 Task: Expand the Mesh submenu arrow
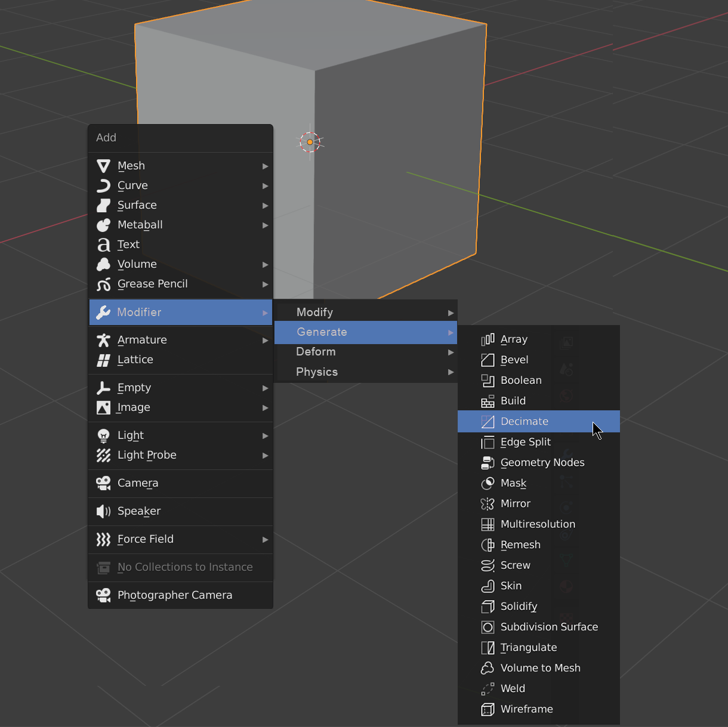point(265,166)
